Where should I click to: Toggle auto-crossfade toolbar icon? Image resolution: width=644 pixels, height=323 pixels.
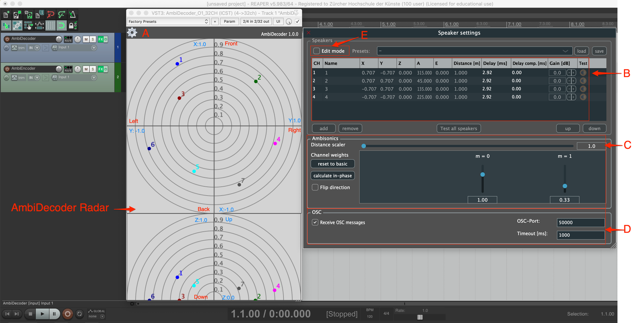click(x=6, y=26)
